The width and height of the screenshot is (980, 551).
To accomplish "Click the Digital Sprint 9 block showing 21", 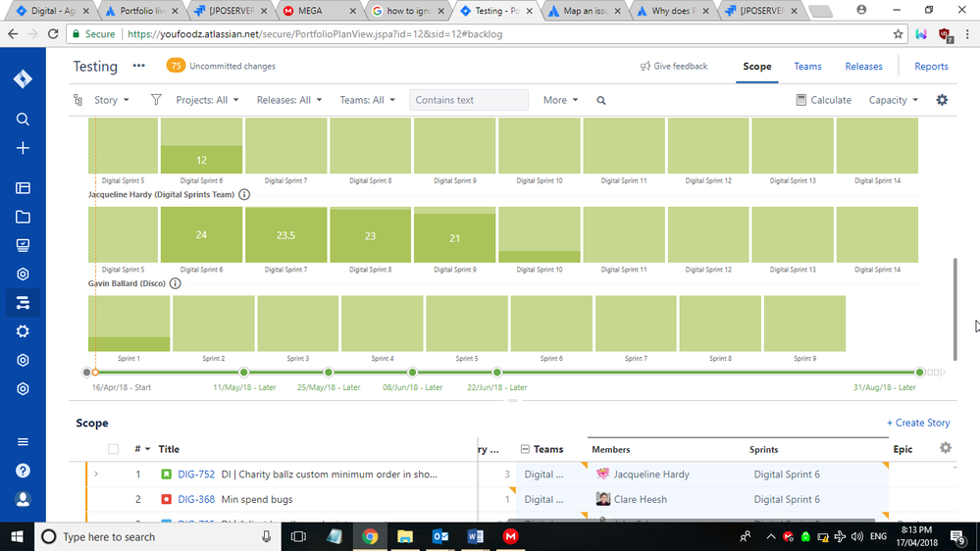I will [x=454, y=234].
